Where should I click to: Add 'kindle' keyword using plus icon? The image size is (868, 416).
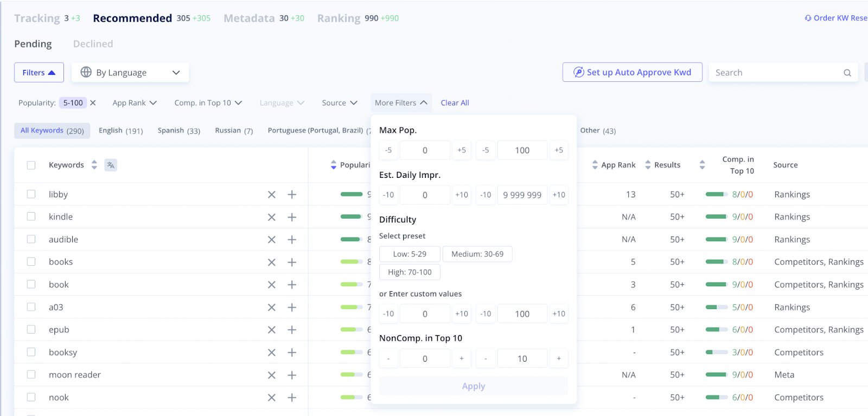(292, 217)
